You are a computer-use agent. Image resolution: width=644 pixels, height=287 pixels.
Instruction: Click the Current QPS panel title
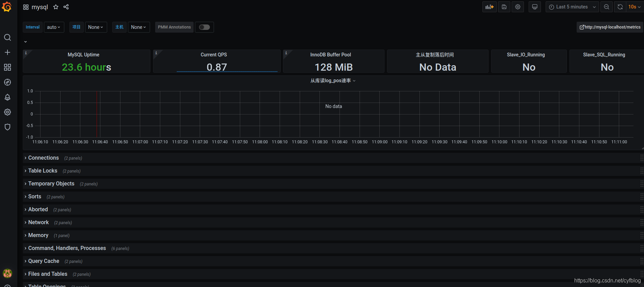[214, 55]
